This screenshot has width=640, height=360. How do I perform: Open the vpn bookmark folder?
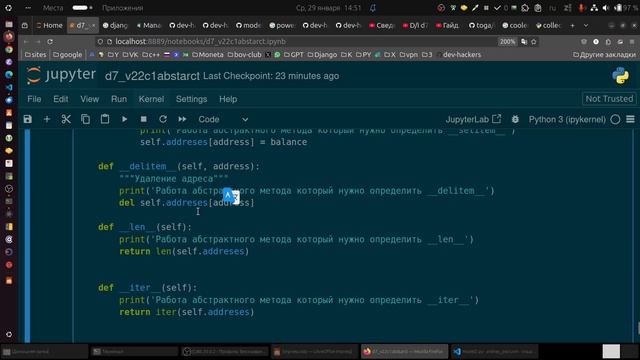pos(409,55)
